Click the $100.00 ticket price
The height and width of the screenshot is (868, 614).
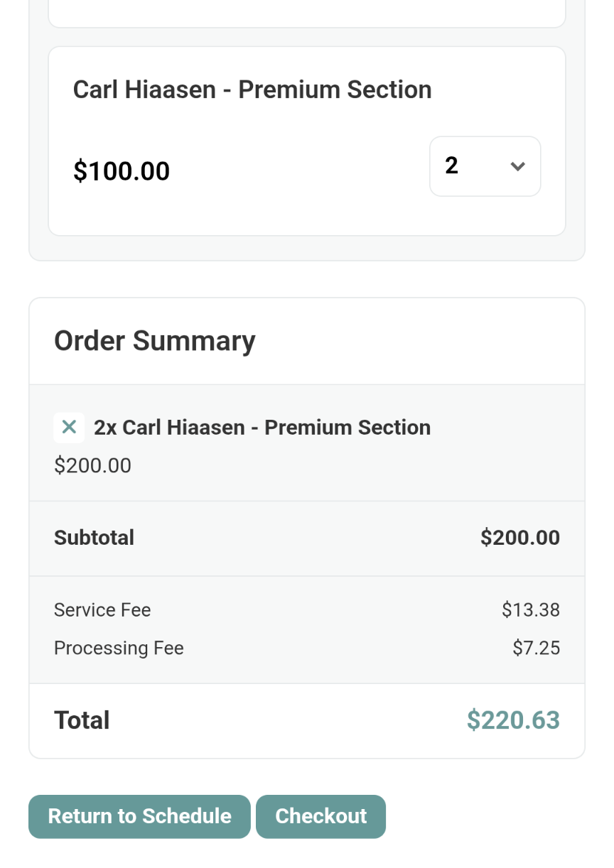[122, 171]
